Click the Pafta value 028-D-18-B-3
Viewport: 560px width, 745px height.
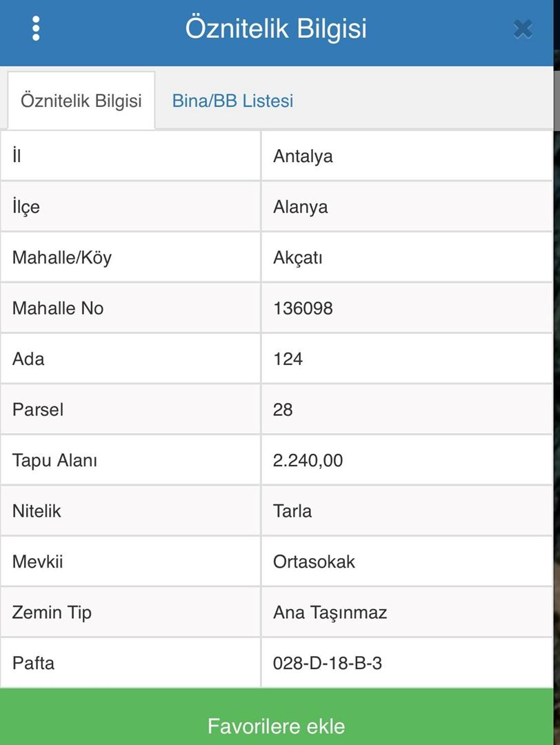(x=328, y=664)
